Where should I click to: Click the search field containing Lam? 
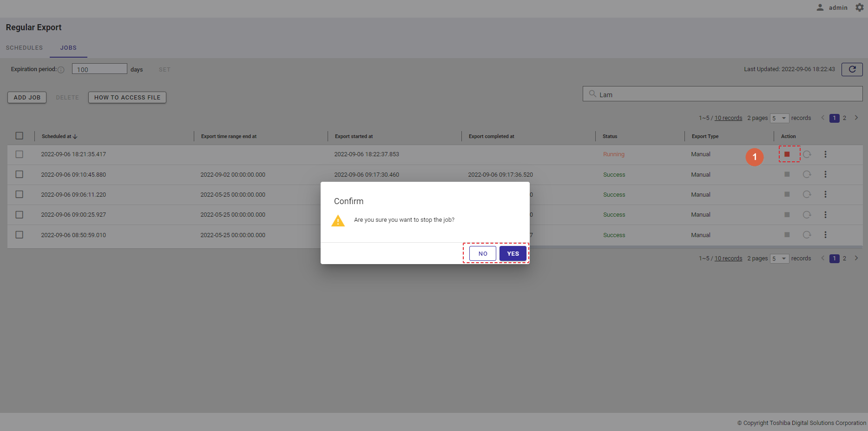point(723,94)
